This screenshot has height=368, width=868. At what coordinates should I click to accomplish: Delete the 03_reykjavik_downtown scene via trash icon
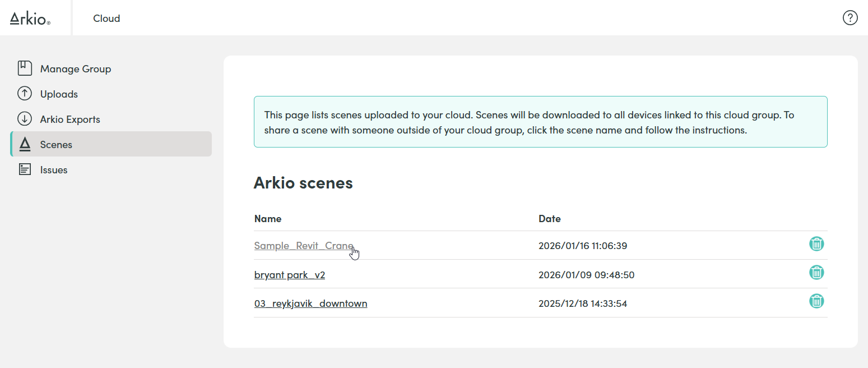click(x=816, y=301)
